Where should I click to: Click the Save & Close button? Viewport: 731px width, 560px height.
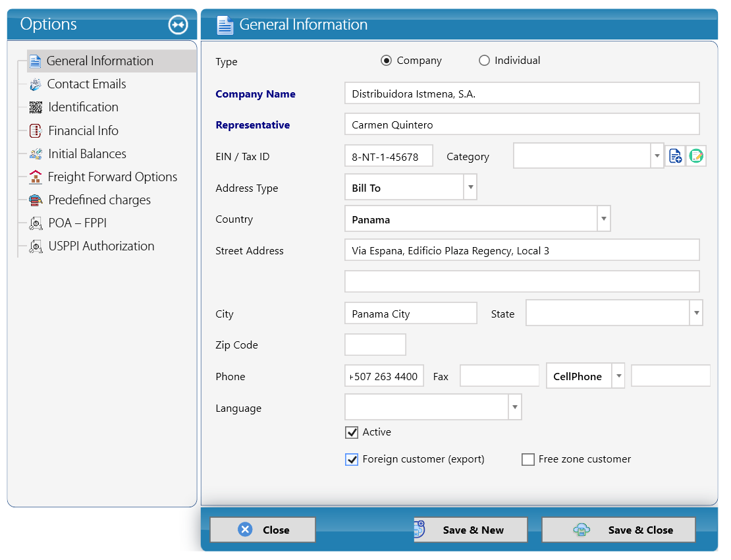[618, 530]
